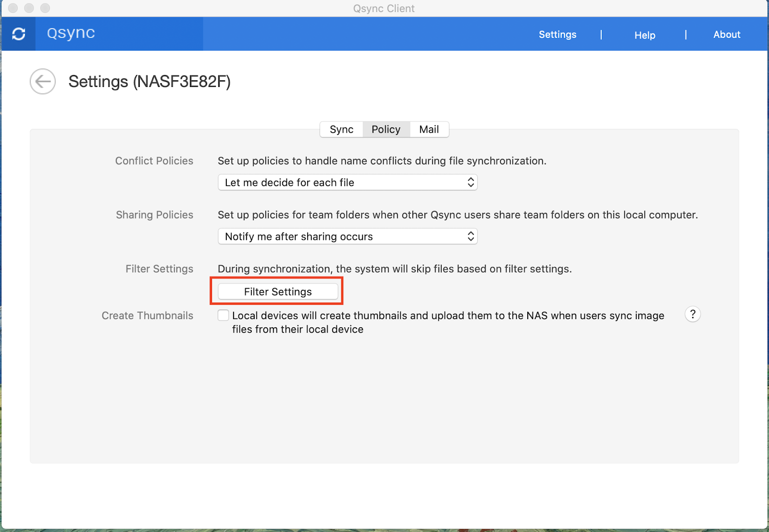Open the thumbnails question mark help icon
769x532 pixels.
(x=692, y=314)
